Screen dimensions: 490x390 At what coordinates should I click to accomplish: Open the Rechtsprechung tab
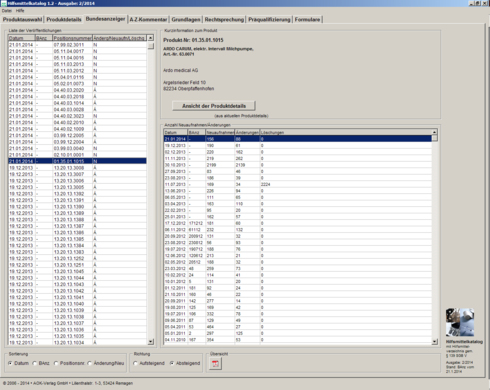[224, 20]
